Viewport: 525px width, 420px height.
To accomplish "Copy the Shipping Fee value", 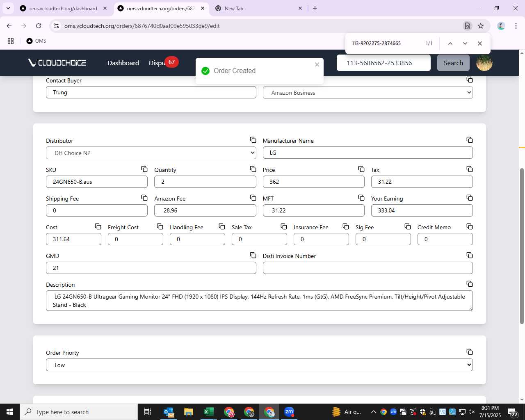I will (144, 198).
